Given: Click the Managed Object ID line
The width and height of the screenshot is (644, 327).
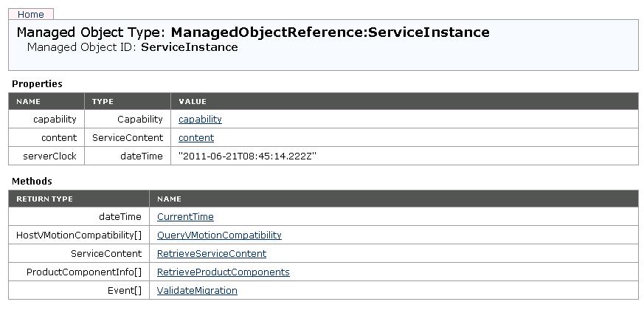Looking at the screenshot, I should pyautogui.click(x=133, y=47).
